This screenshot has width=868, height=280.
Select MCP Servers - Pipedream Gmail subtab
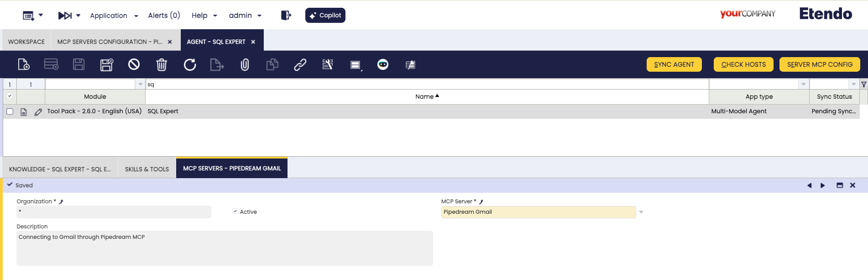[x=232, y=168]
